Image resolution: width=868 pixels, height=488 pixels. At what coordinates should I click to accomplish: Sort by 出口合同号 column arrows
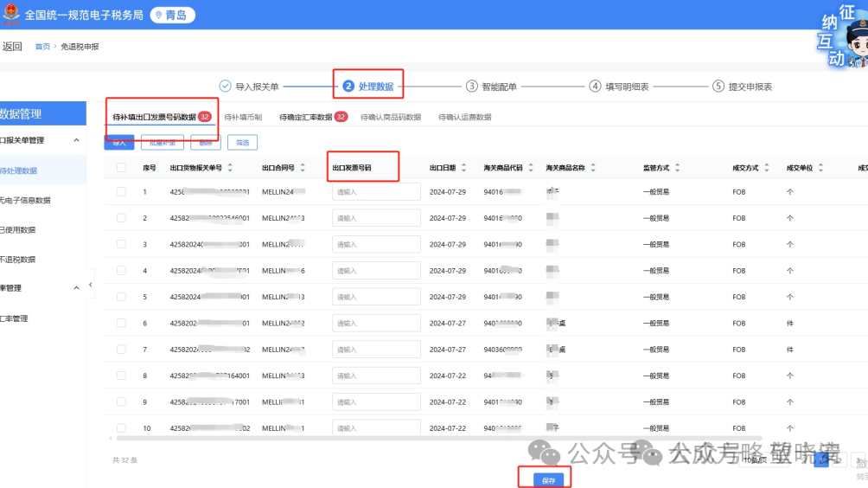click(303, 167)
